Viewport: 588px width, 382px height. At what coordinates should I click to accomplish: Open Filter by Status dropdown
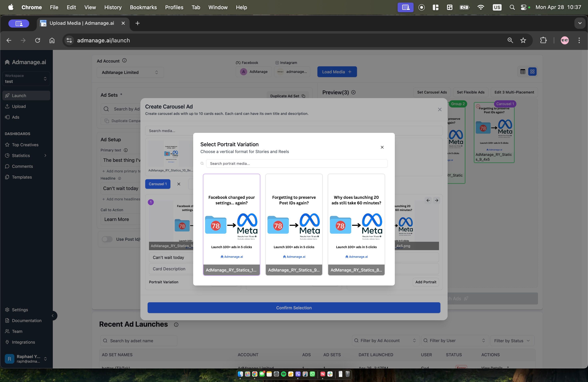pos(512,340)
